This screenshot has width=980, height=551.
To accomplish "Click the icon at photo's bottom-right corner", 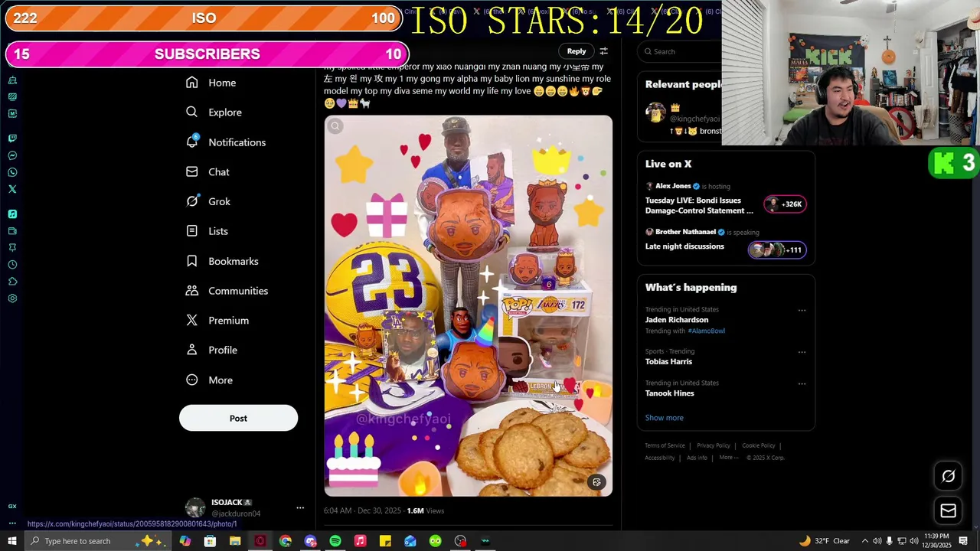I will pyautogui.click(x=596, y=482).
